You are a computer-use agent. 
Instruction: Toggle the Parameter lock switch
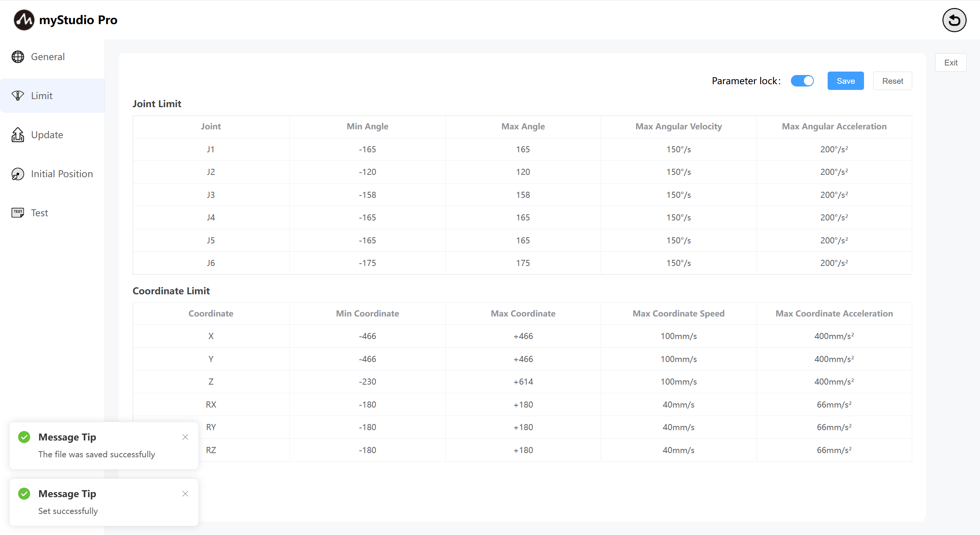802,81
